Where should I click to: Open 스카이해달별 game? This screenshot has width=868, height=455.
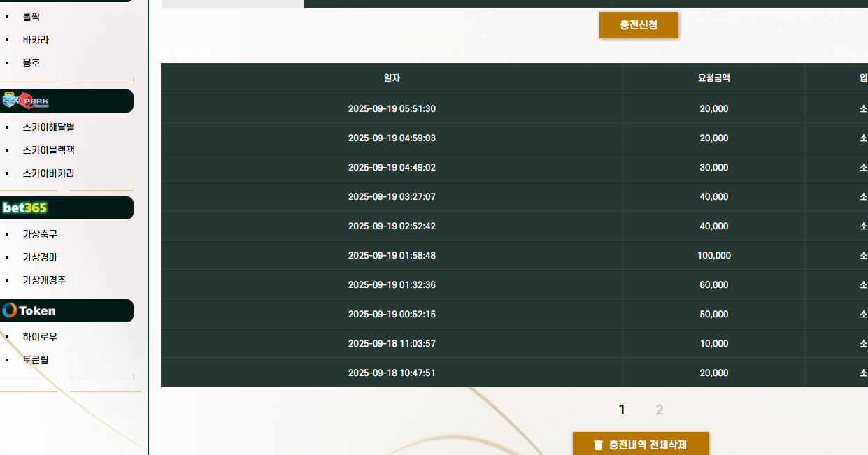[49, 127]
